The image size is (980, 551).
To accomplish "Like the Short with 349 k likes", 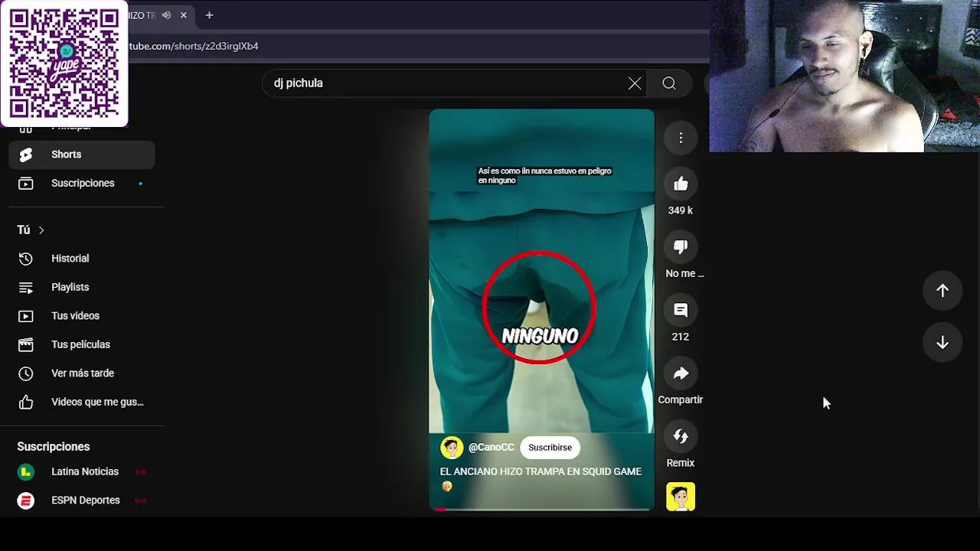I will (681, 184).
